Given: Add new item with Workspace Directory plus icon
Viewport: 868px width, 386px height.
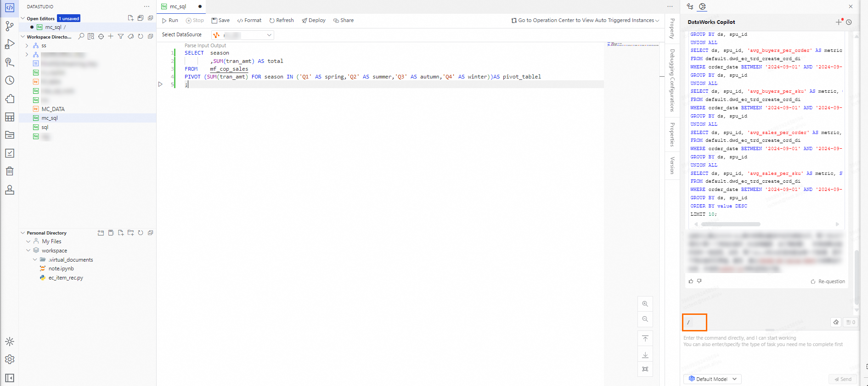Looking at the screenshot, I should (111, 36).
